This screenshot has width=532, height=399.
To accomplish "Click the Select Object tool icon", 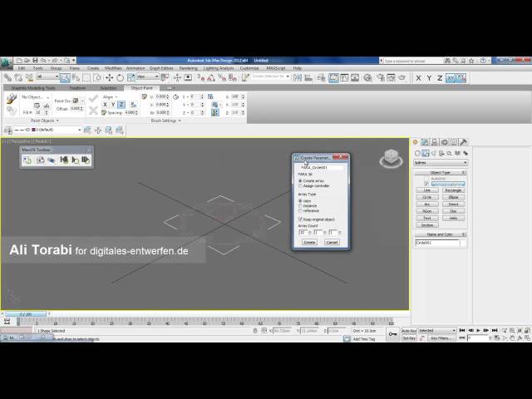I will tap(65, 78).
